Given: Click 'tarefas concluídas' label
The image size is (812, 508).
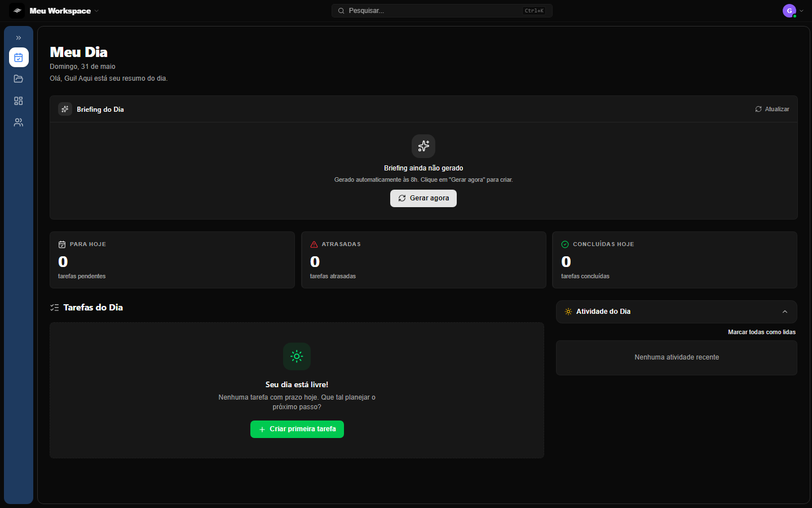Looking at the screenshot, I should pos(585,276).
